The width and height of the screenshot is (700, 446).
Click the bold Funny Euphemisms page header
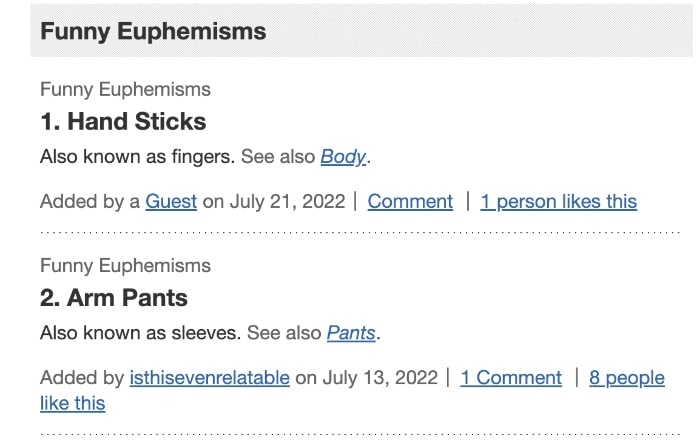(153, 31)
